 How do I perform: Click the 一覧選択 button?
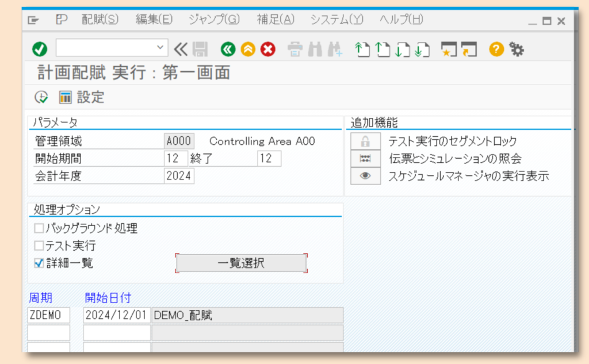pyautogui.click(x=241, y=263)
